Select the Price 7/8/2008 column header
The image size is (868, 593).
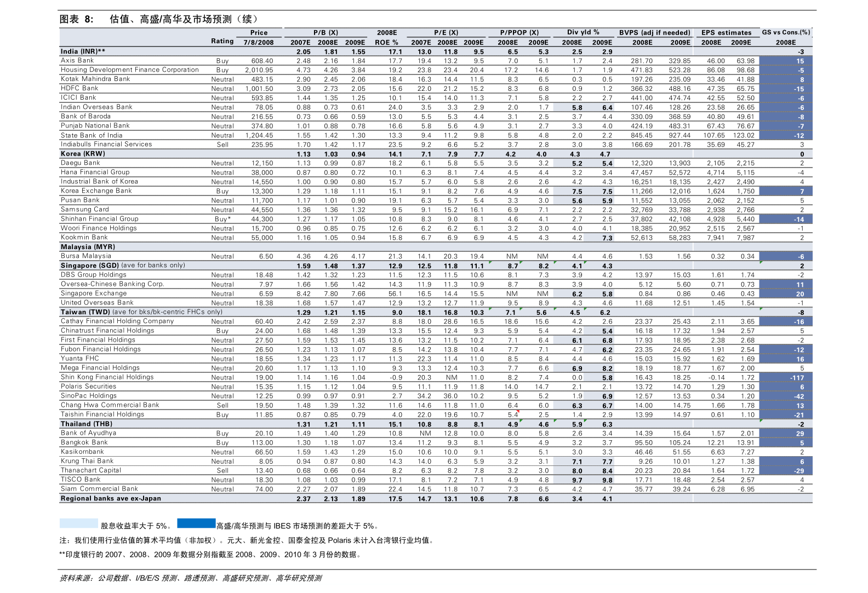(259, 37)
